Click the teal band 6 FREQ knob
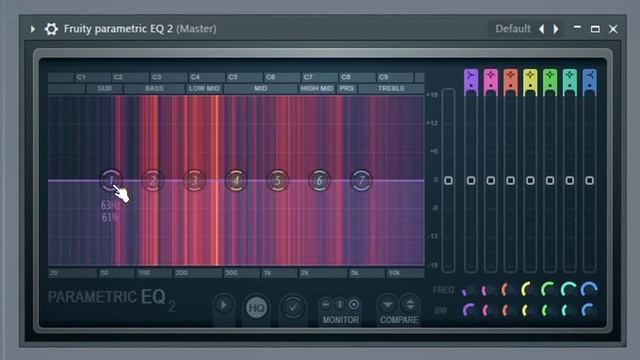The image size is (640, 360). (x=569, y=290)
